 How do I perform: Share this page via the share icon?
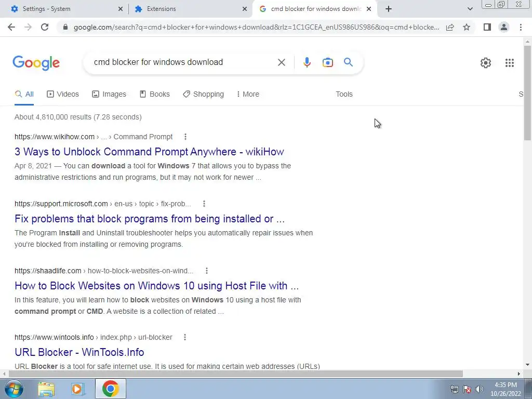450,27
